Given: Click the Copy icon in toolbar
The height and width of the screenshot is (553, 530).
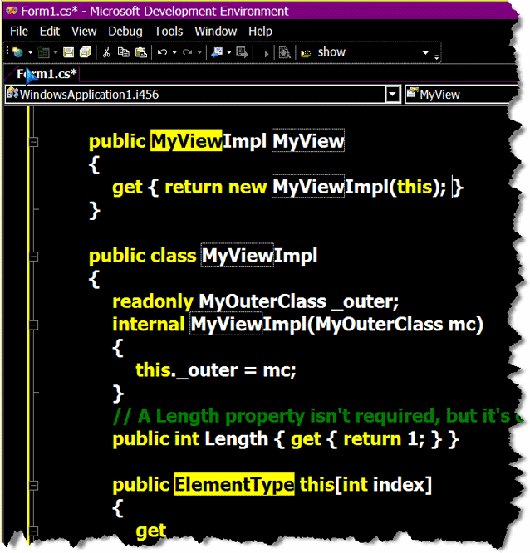Looking at the screenshot, I should point(123,52).
